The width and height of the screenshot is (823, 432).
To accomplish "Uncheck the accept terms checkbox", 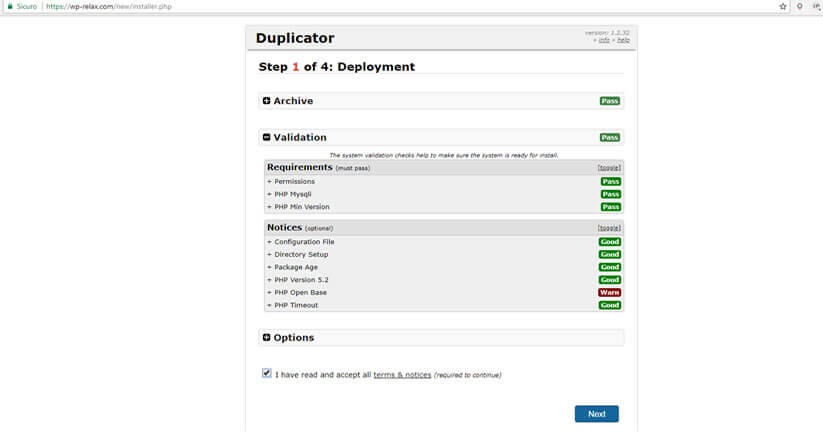I will coord(267,373).
